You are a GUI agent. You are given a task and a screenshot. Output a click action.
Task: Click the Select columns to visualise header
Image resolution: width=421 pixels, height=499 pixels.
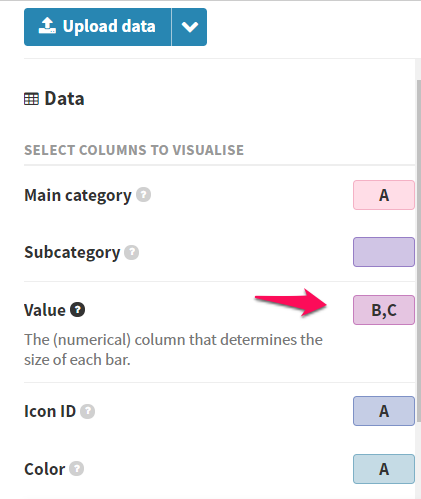134,150
